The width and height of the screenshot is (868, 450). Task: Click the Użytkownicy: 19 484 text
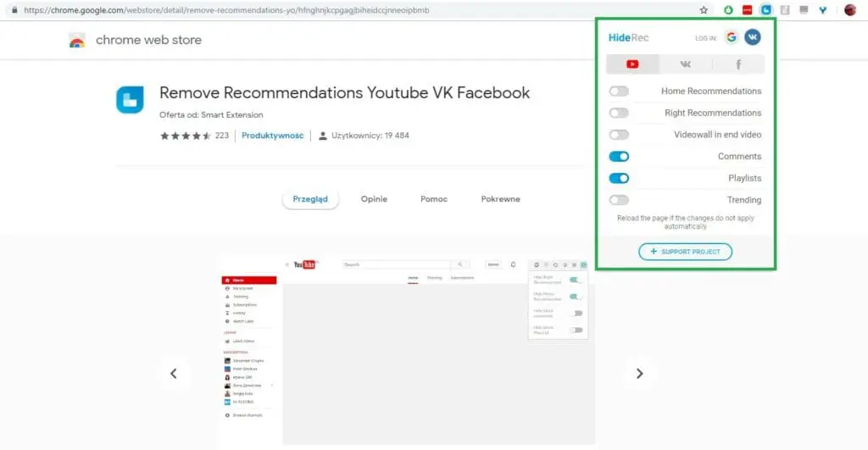(x=370, y=136)
